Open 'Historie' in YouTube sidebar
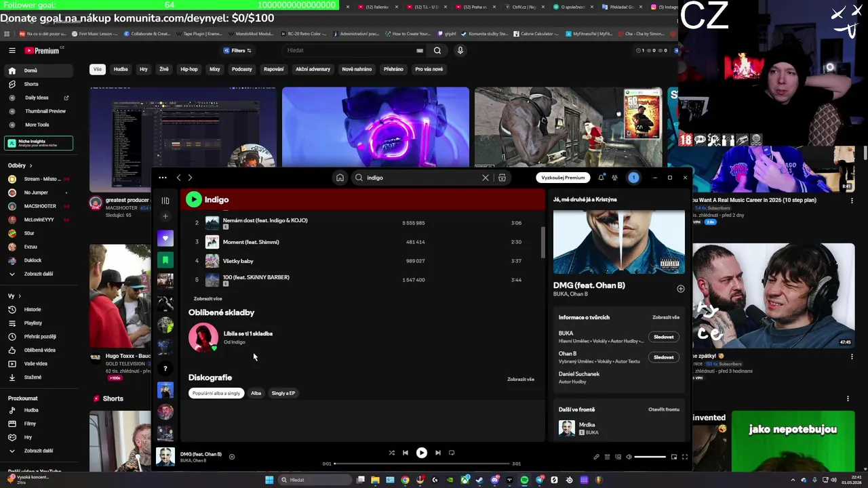Image resolution: width=868 pixels, height=488 pixels. pos(38,310)
